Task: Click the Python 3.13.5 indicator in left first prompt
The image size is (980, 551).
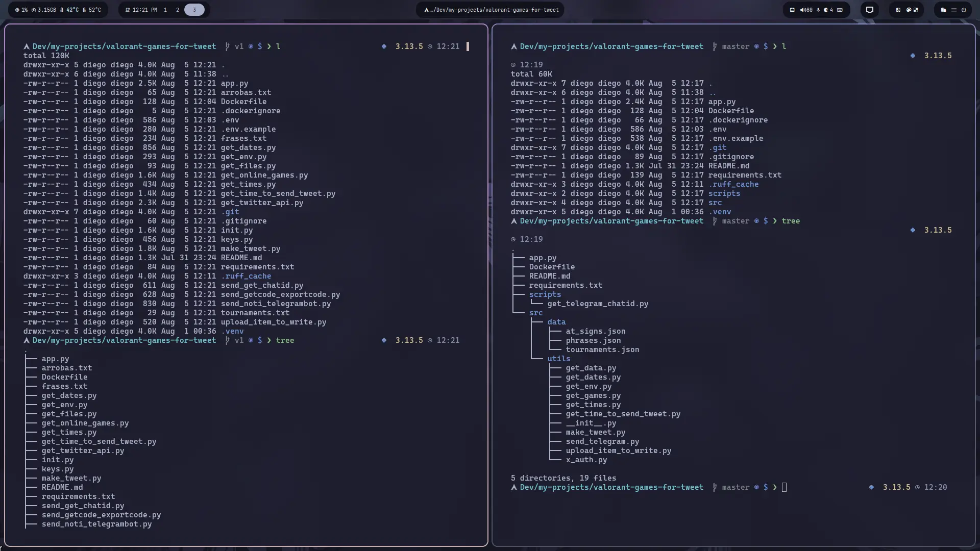Action: click(403, 46)
